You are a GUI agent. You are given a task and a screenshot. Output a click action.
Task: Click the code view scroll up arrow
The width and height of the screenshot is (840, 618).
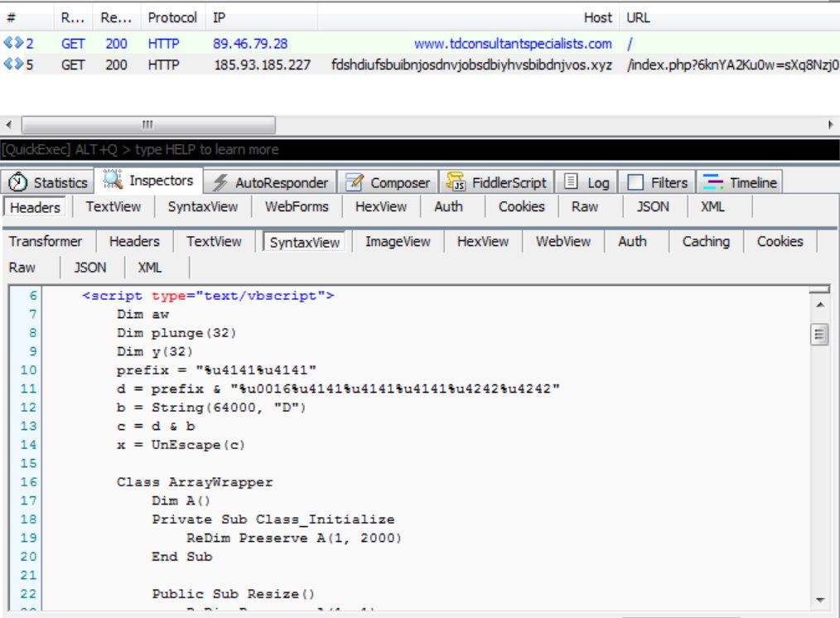820,306
